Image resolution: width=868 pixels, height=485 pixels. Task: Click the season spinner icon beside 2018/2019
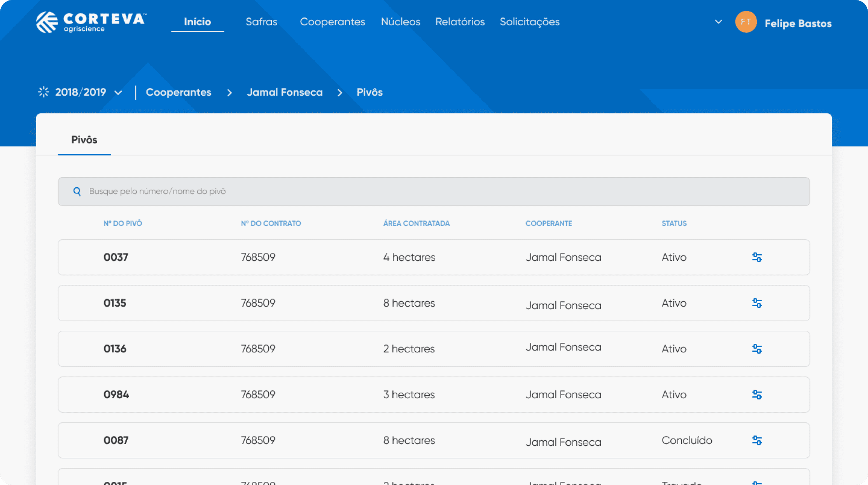44,92
